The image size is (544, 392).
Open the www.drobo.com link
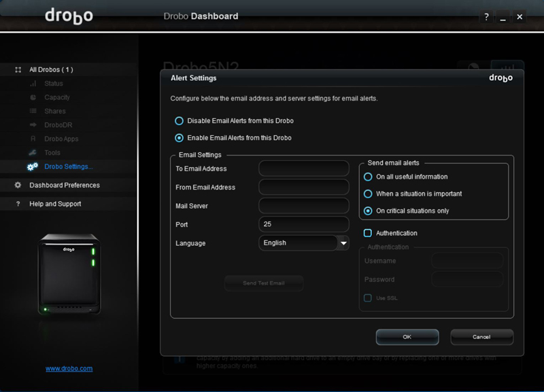click(69, 368)
